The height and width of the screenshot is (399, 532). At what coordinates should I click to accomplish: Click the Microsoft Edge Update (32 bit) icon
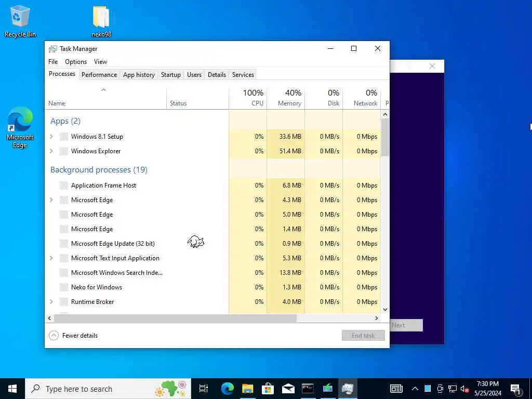coord(64,244)
